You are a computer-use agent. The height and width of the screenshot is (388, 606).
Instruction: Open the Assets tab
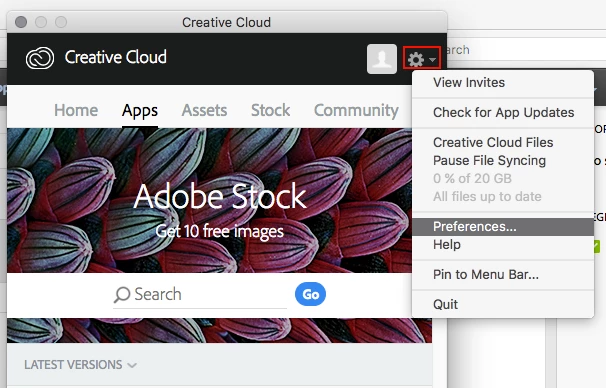coord(204,111)
